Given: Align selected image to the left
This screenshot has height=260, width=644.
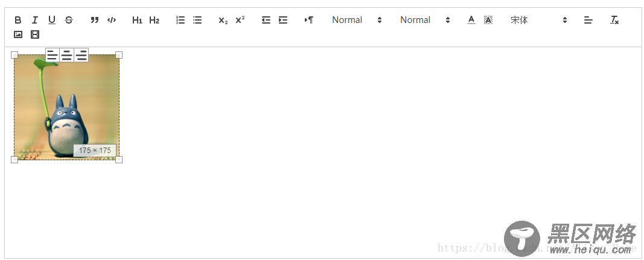Looking at the screenshot, I should click(52, 54).
